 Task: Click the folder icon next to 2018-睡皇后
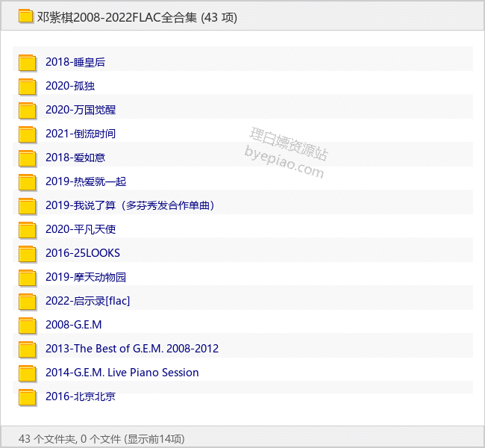[28, 63]
